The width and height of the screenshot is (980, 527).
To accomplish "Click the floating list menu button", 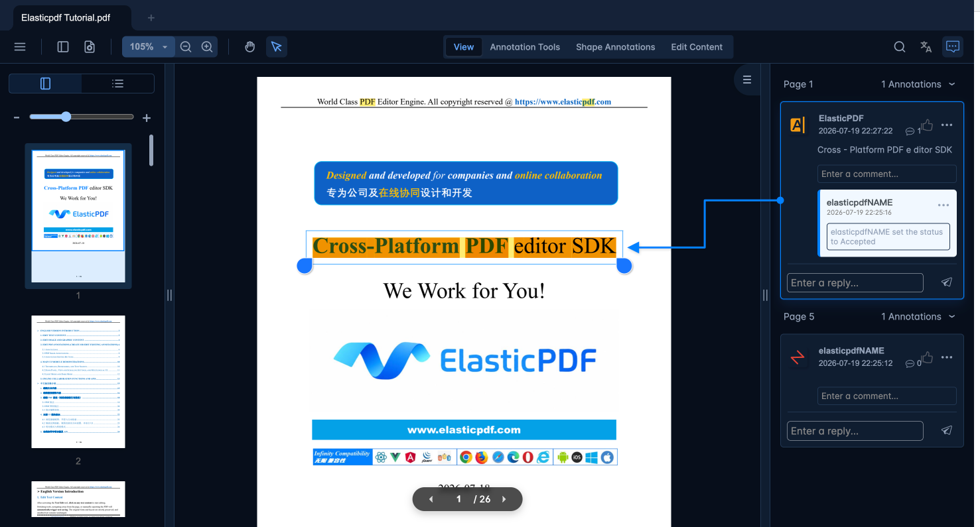I will click(747, 80).
